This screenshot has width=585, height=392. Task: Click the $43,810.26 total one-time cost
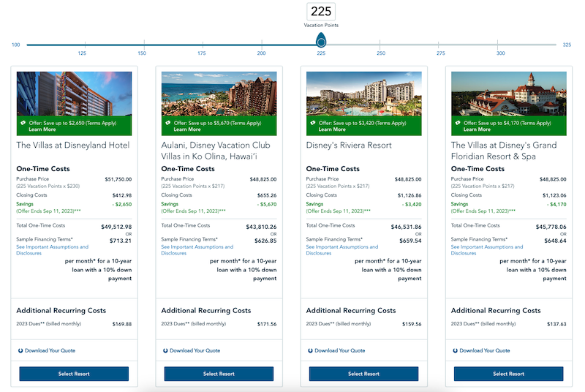261,227
